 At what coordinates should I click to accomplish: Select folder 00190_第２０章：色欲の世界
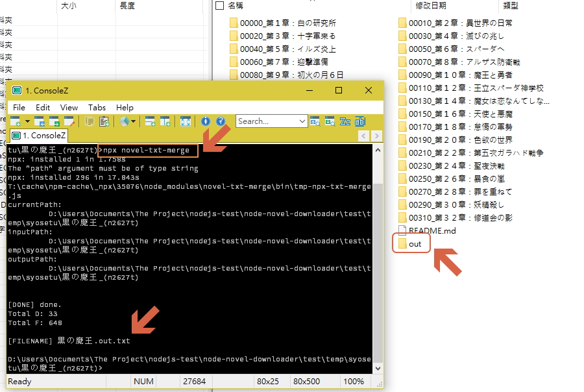456,140
